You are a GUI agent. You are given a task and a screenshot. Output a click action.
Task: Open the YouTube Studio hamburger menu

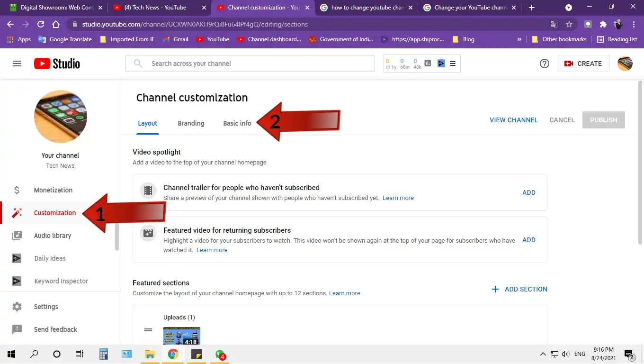(17, 64)
